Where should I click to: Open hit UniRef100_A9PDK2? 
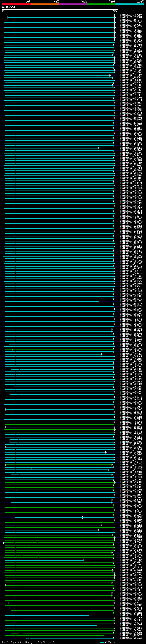pos(131,354)
